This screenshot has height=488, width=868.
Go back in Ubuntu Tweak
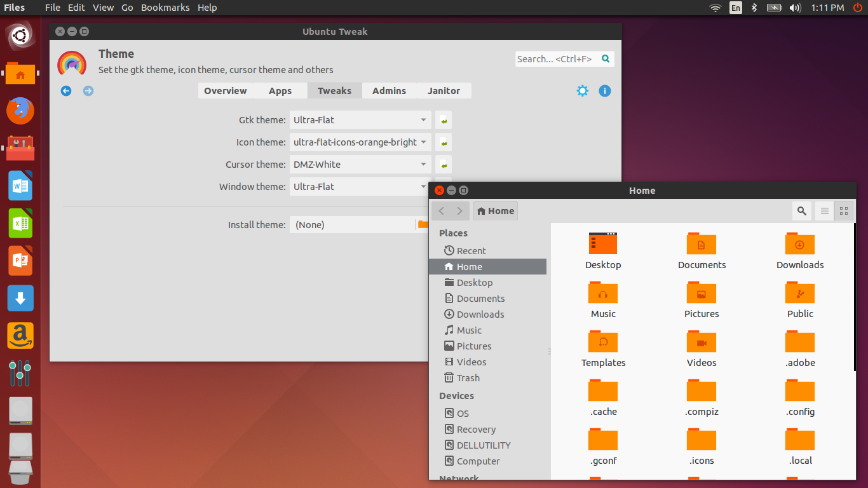66,91
